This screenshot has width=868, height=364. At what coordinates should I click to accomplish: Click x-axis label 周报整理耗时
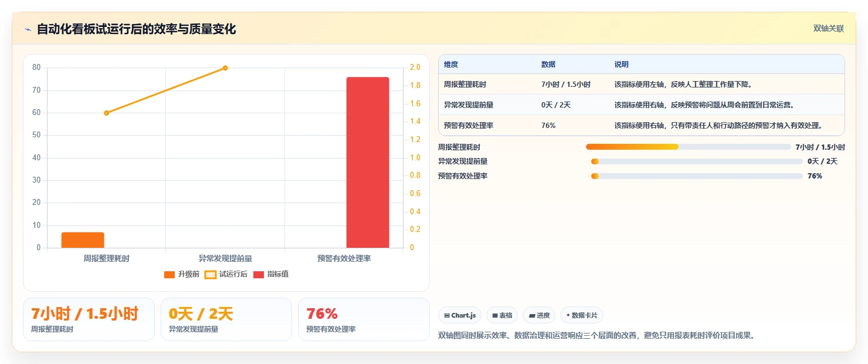pyautogui.click(x=106, y=258)
